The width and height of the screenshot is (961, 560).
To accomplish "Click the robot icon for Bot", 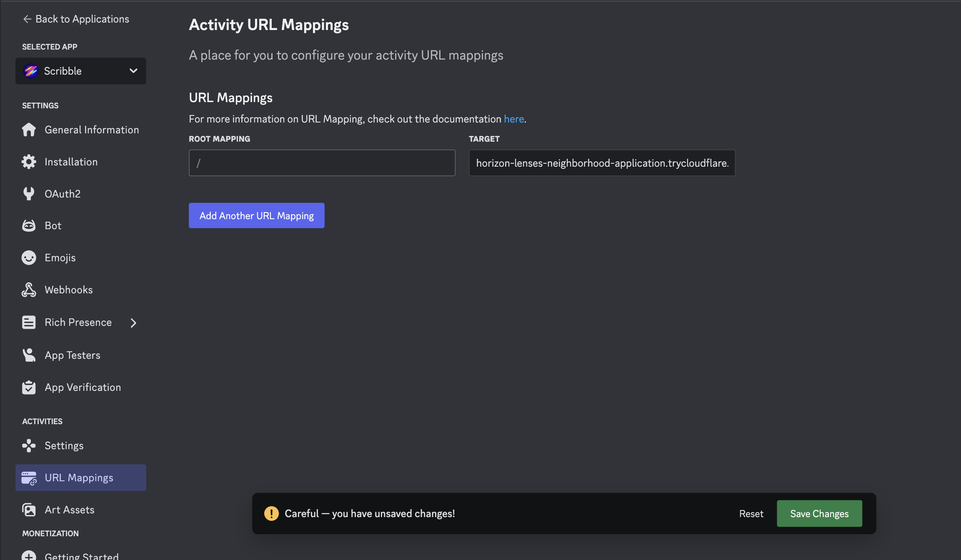I will point(29,225).
